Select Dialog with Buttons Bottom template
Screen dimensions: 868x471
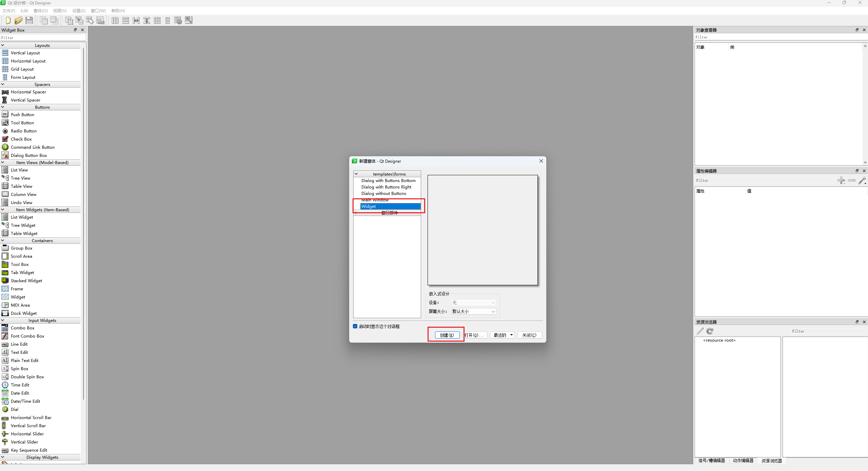[x=388, y=181]
